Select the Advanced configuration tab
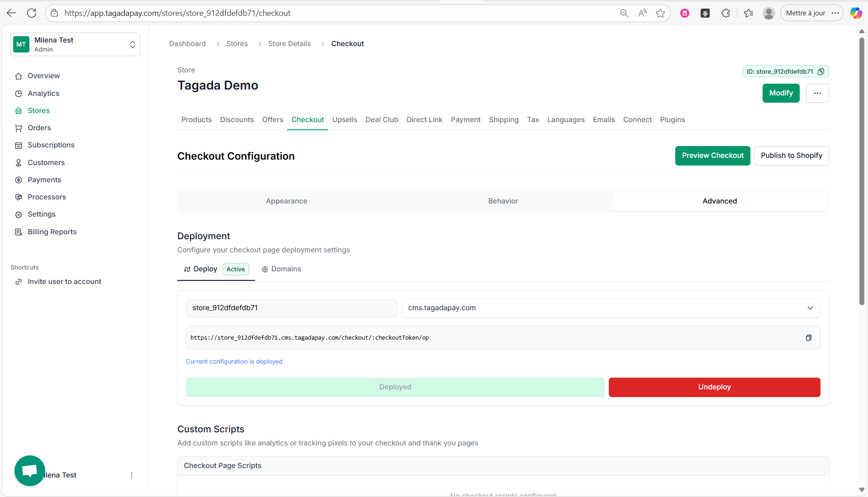868x497 pixels. 720,201
